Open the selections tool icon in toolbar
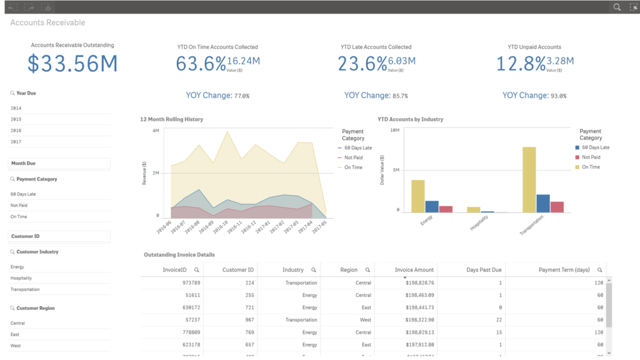The image size is (640, 360). (633, 7)
